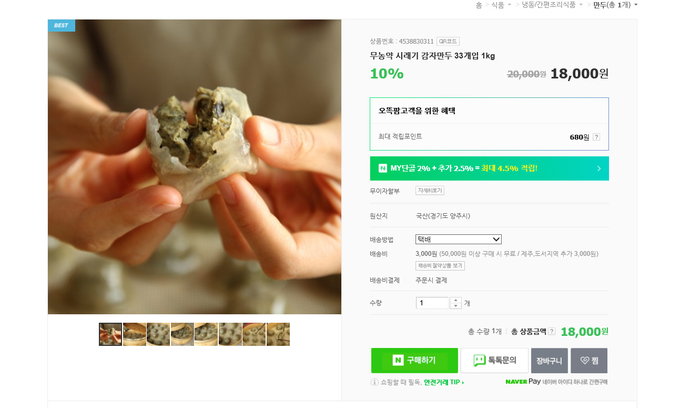Open the 안전거래 TIP link
680x408 pixels.
(444, 382)
